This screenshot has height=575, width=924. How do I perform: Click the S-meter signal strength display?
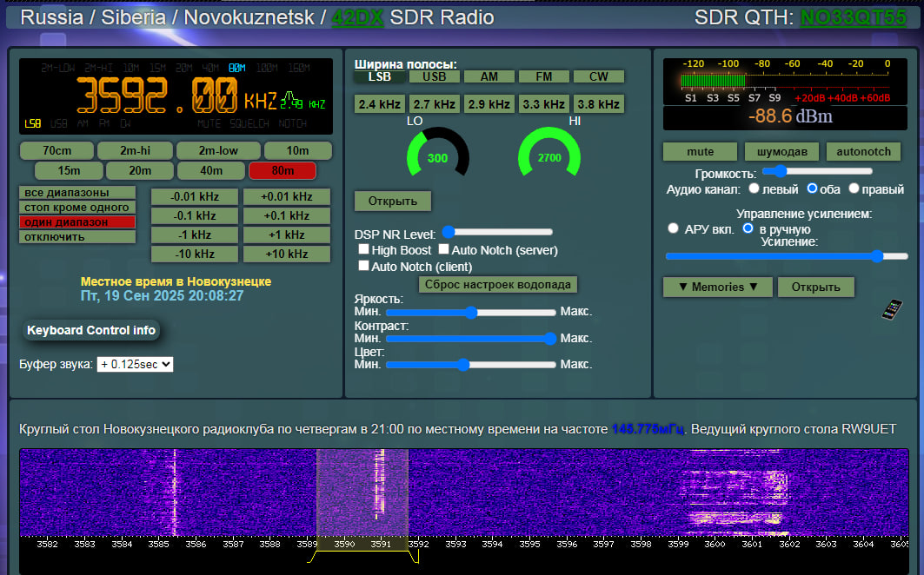(x=786, y=83)
